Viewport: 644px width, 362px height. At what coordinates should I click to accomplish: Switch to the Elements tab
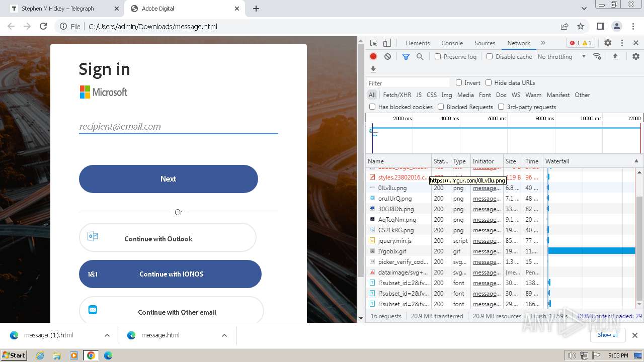click(418, 43)
